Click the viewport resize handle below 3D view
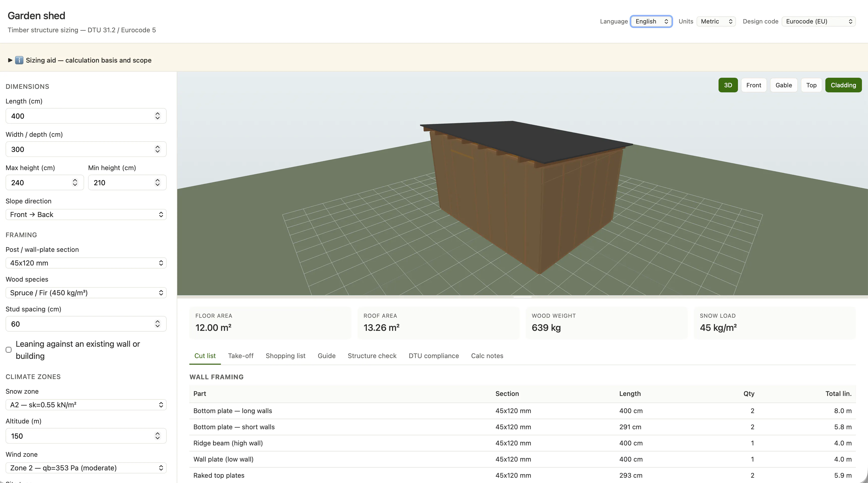 click(522, 297)
